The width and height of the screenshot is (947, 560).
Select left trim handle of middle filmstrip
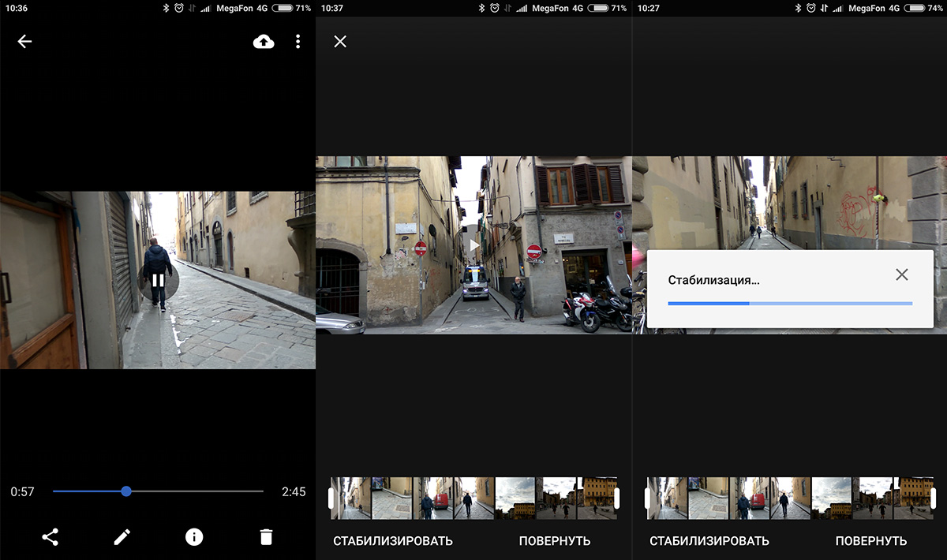tap(331, 498)
